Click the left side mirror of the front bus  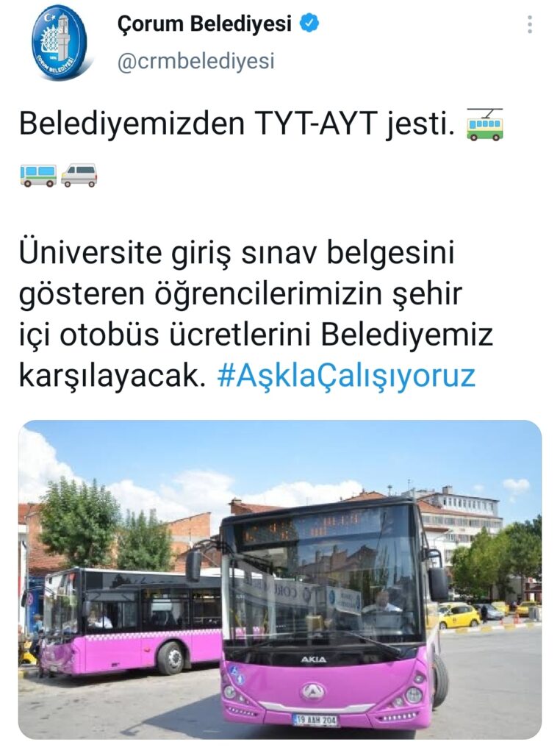(193, 565)
